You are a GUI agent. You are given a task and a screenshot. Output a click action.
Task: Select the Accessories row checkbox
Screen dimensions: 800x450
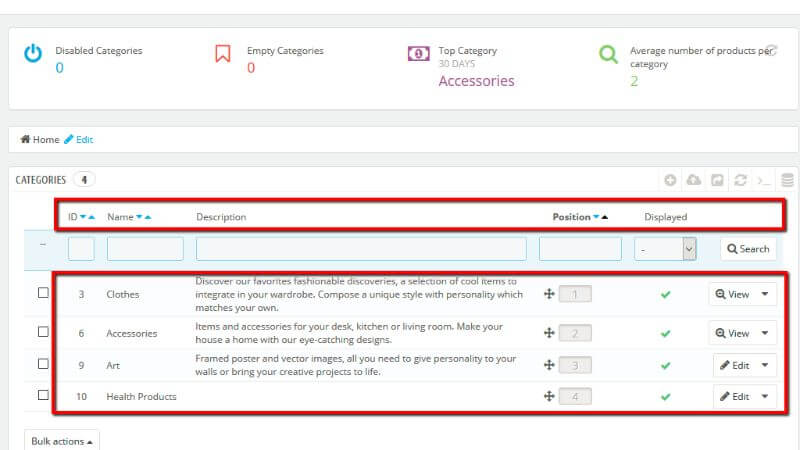tap(43, 332)
